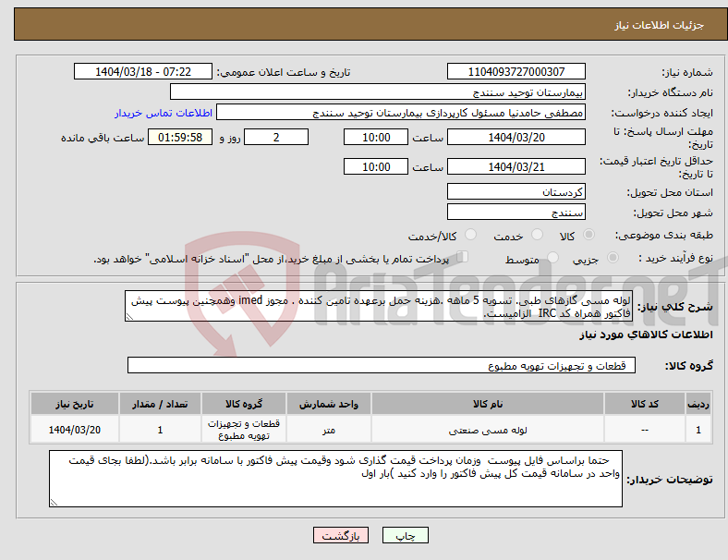The image size is (728, 560).
Task: Open اطلاعات تماس خریدار link
Action: [x=164, y=113]
